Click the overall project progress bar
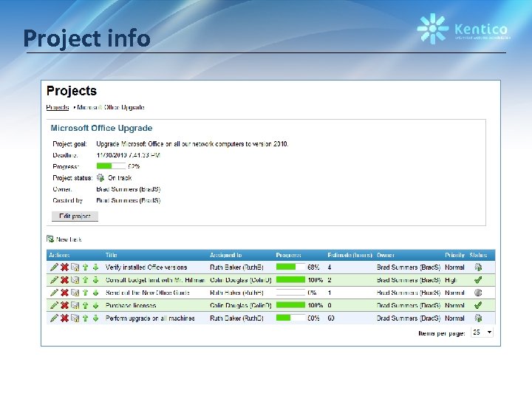The height and width of the screenshot is (399, 532). 111,166
